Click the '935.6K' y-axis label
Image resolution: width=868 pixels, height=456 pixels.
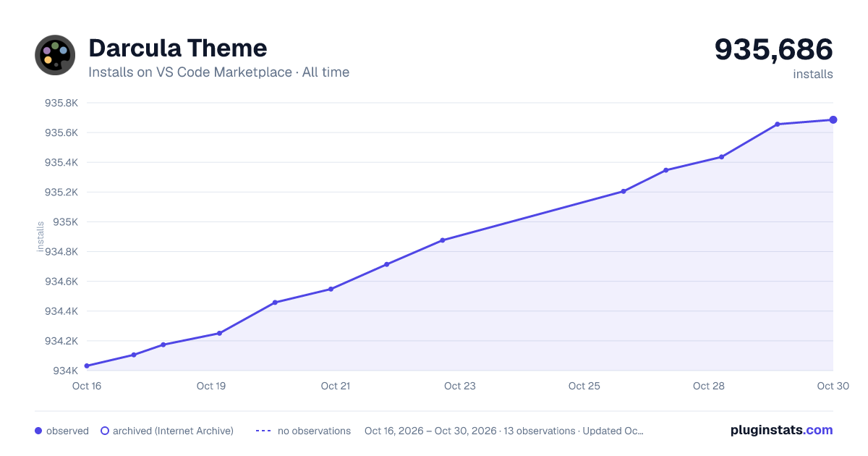pyautogui.click(x=61, y=132)
